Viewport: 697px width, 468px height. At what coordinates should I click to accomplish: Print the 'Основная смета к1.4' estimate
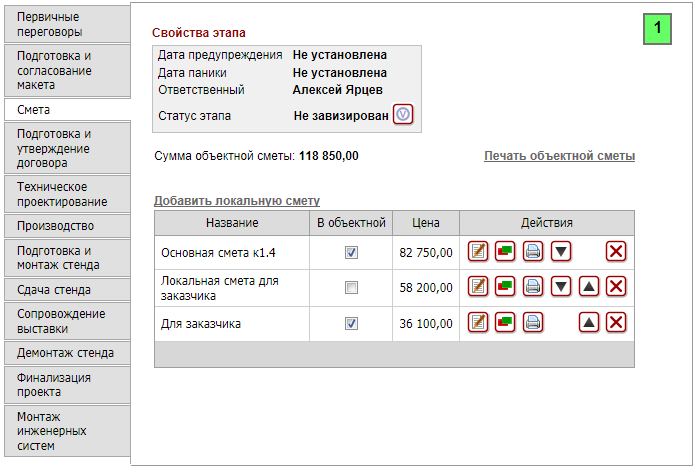tap(533, 252)
